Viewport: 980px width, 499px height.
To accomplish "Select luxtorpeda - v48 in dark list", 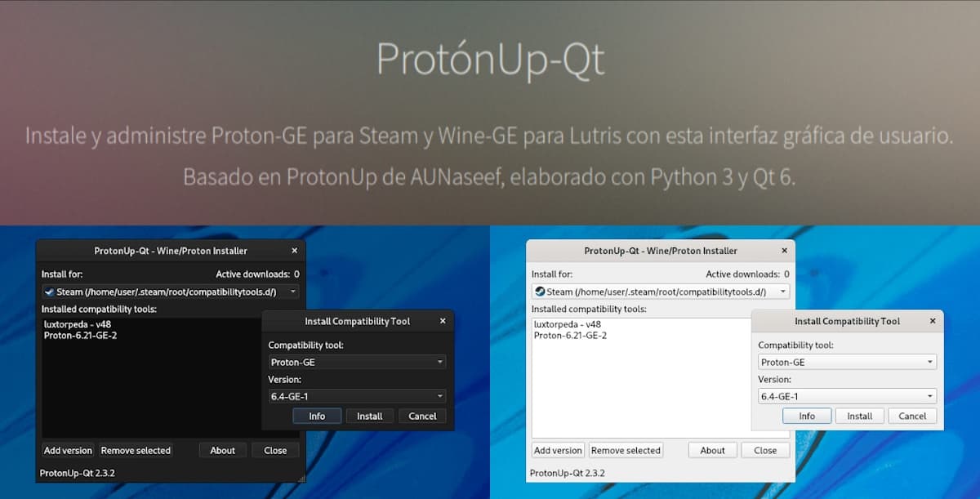I will (77, 324).
